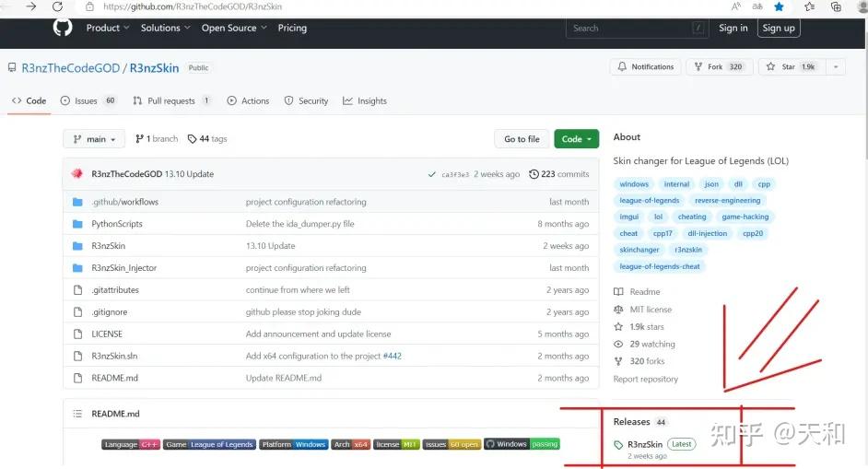Screen dimensions: 868x469
Task: Go forward with the browser arrow
Action: click(31, 6)
